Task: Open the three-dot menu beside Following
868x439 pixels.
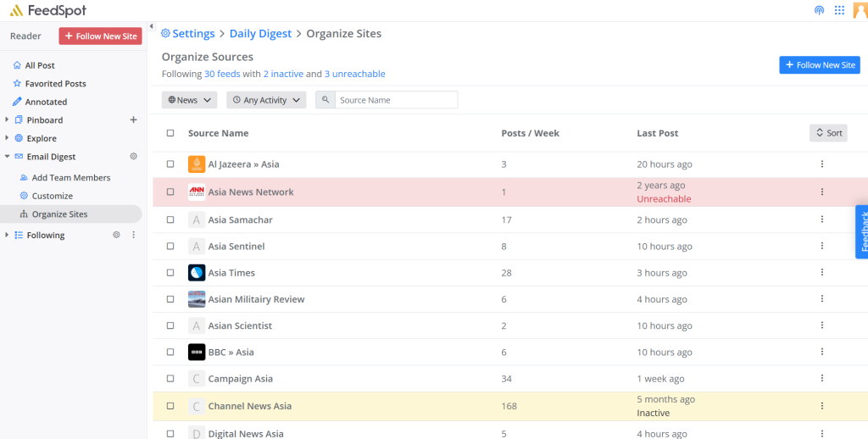Action: tap(133, 235)
